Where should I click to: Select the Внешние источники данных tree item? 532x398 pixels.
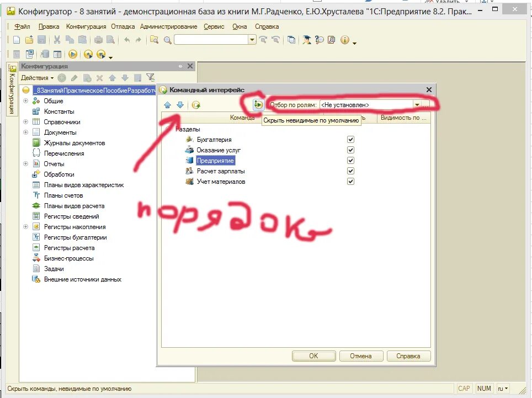[x=83, y=279]
